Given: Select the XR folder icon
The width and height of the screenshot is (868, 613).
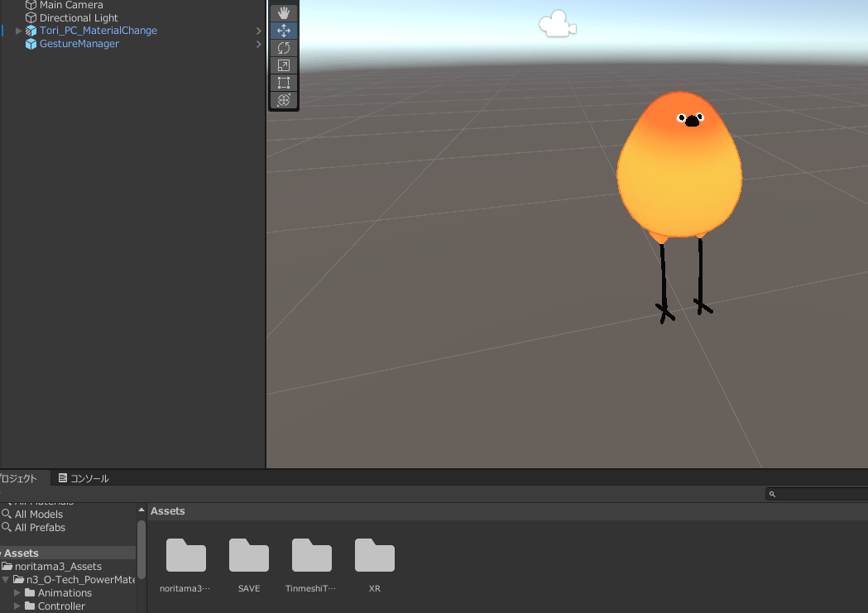Looking at the screenshot, I should pyautogui.click(x=374, y=555).
